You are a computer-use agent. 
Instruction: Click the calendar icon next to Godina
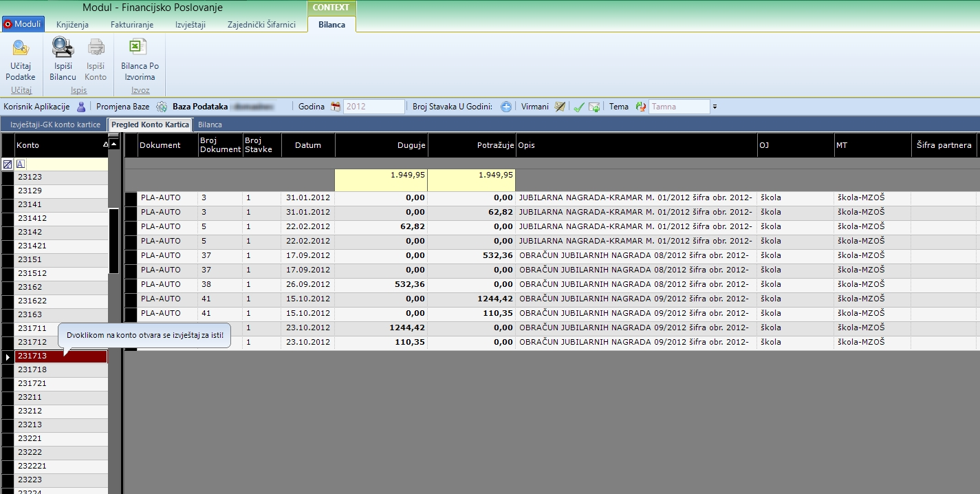click(x=336, y=107)
